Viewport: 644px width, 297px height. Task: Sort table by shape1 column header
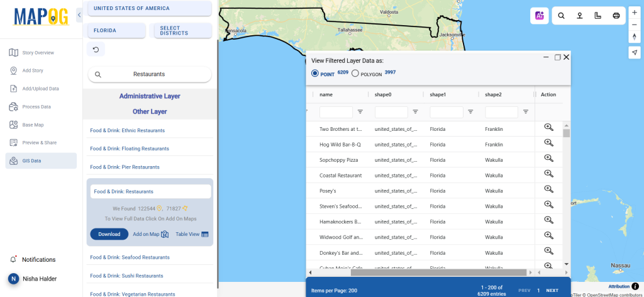438,94
